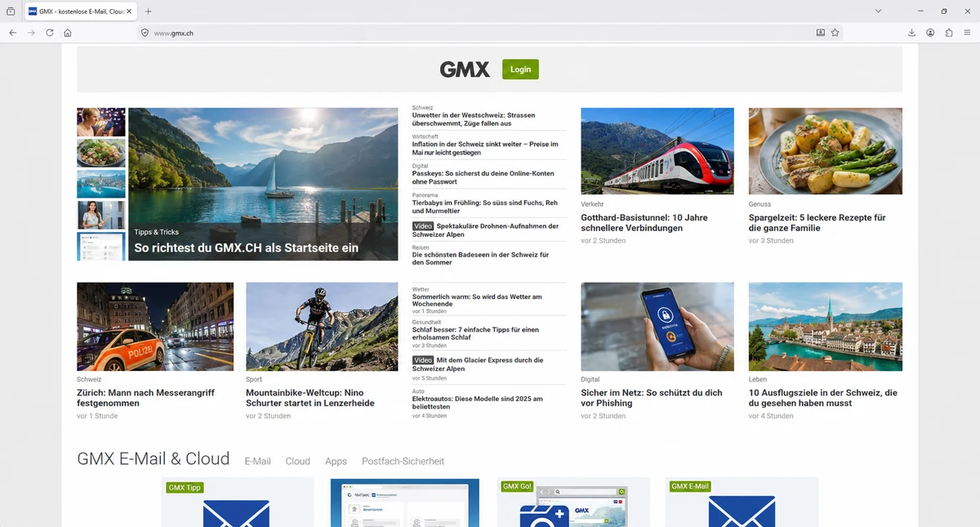
Task: Click the shield tracking protection icon
Action: [145, 33]
